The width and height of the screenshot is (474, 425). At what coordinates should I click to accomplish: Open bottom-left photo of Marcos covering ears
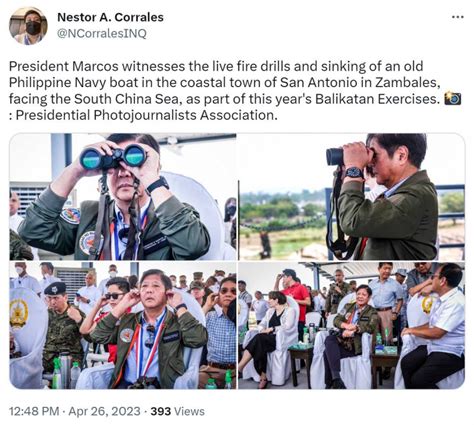[123, 325]
